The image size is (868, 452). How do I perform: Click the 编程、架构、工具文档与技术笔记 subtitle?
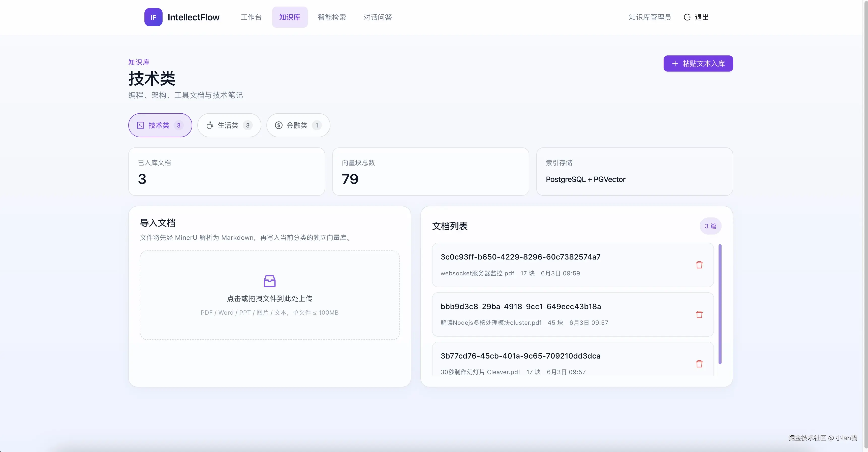coord(186,95)
